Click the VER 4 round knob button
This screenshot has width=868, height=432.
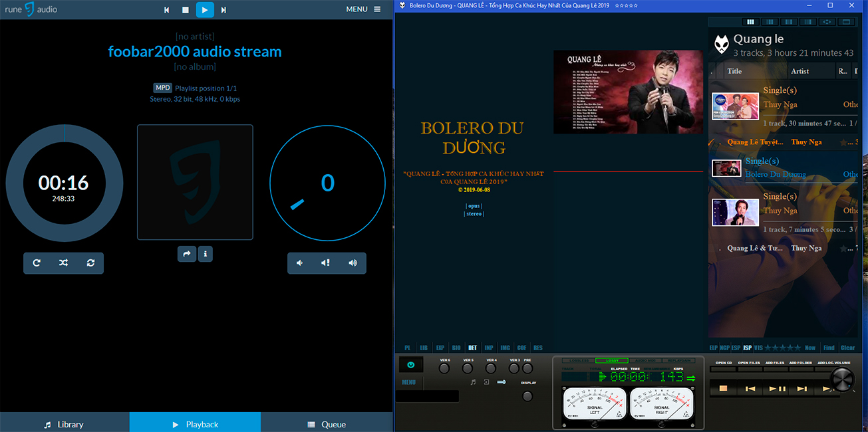pyautogui.click(x=491, y=368)
